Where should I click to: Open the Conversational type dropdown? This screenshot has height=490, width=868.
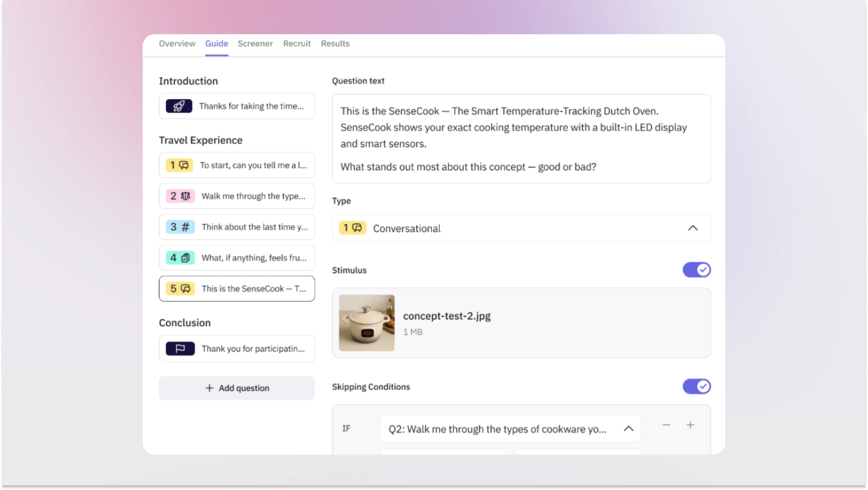[x=522, y=228]
